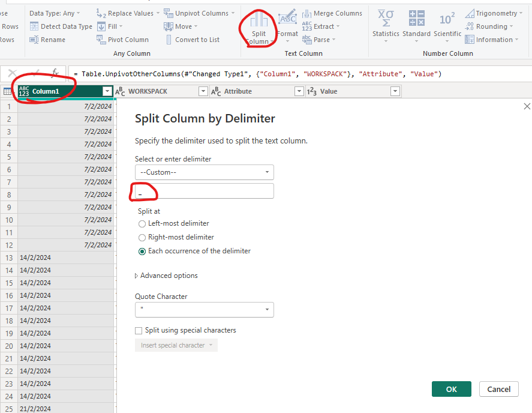This screenshot has height=413, width=532.
Task: Open the Standard operations tool
Action: [416, 26]
